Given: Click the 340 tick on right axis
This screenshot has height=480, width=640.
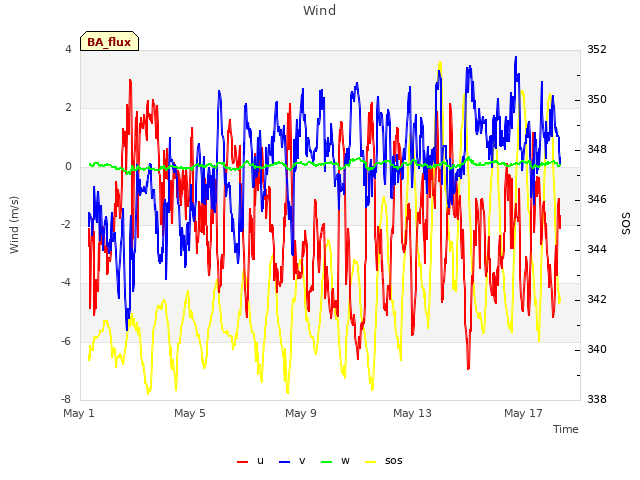Looking at the screenshot, I should pos(597,349).
